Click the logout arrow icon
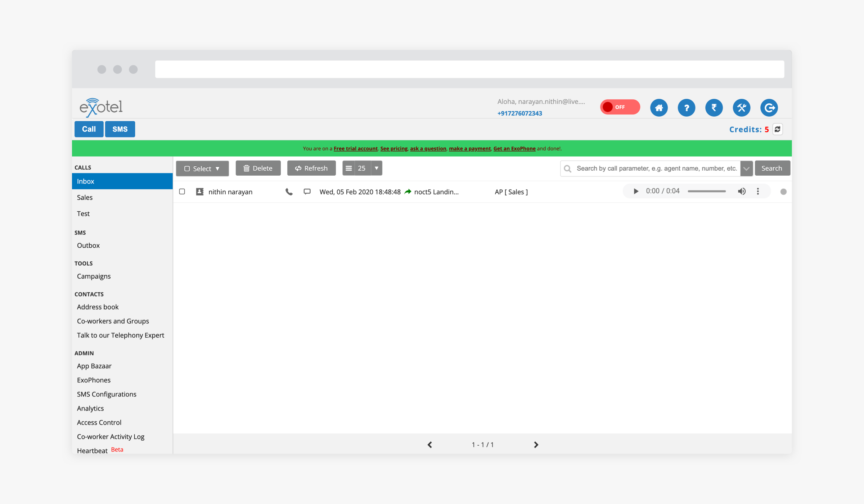This screenshot has height=504, width=864. click(769, 108)
